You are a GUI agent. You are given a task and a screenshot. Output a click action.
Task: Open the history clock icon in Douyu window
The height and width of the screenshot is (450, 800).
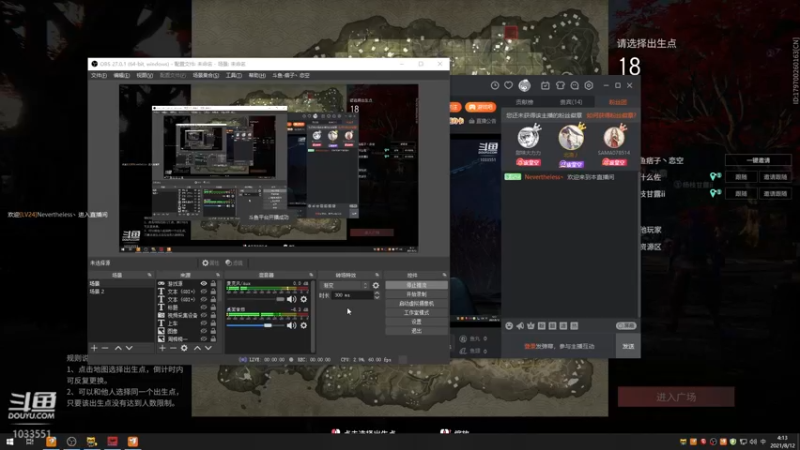[x=495, y=86]
